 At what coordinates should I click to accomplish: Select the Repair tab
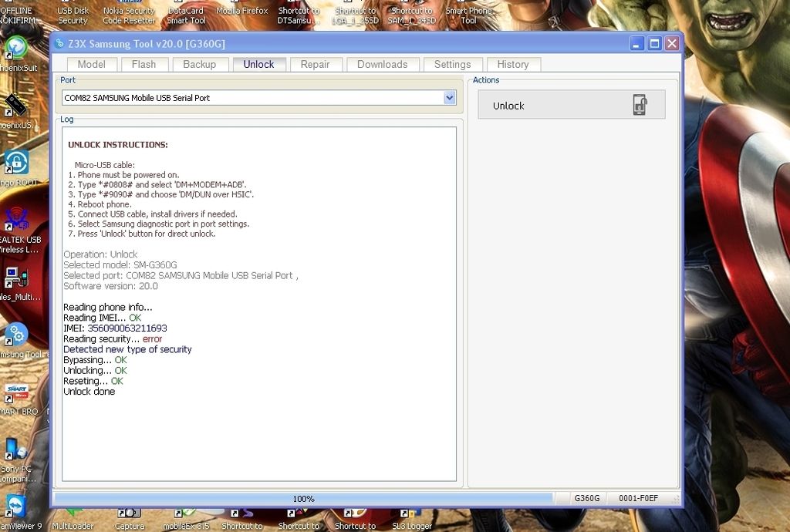pos(315,65)
